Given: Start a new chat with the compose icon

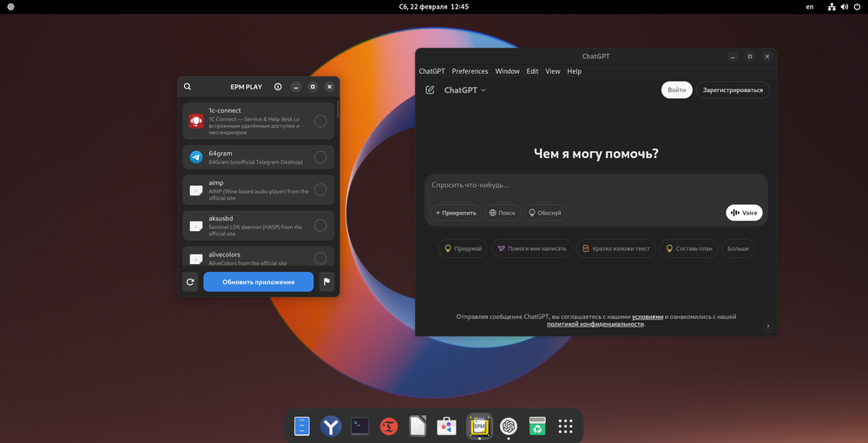Looking at the screenshot, I should click(x=430, y=90).
